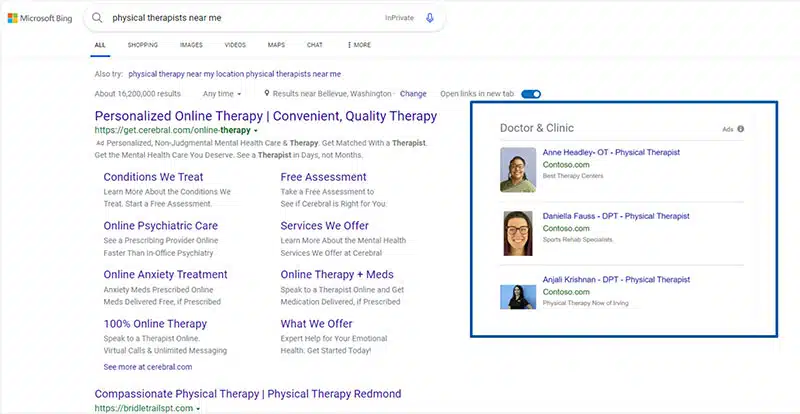
Task: Click See more at cerebral.com link
Action: 147,367
